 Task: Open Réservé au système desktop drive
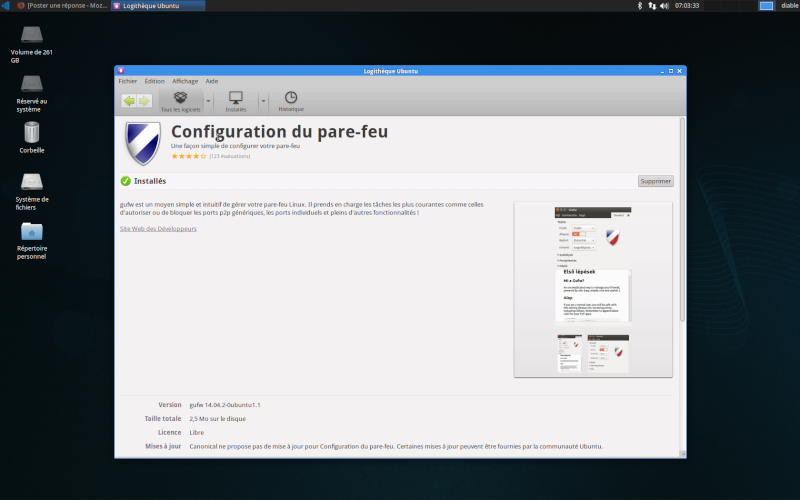click(32, 93)
